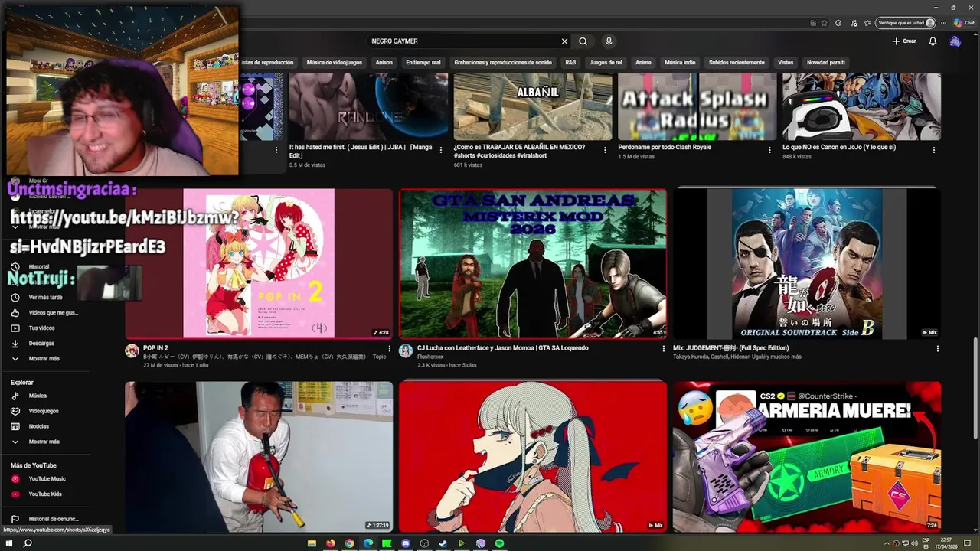Open Spotify from the taskbar
Viewport: 980px width, 551px height.
point(499,543)
